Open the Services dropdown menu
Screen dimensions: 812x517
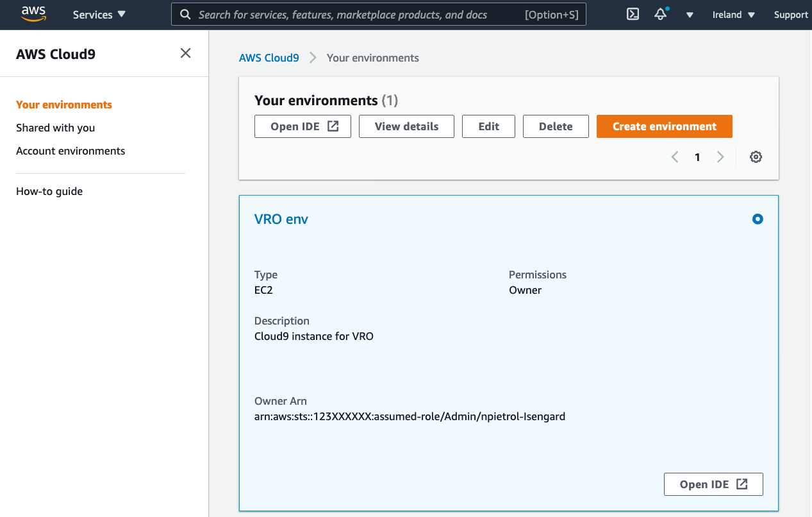[99, 15]
